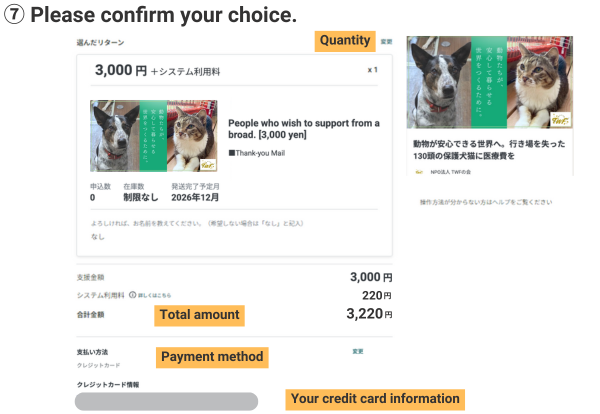
Task: Open the help link for operation instructions
Action: [472, 202]
